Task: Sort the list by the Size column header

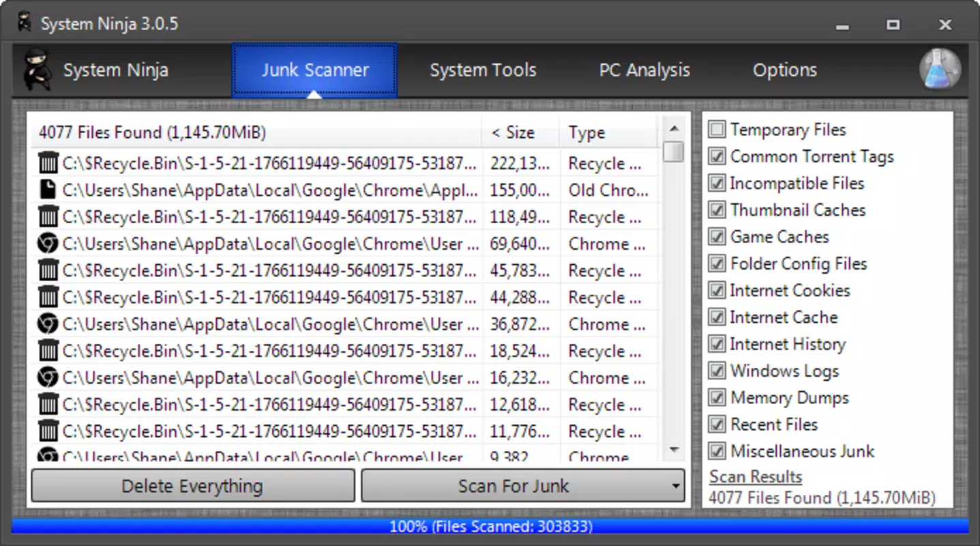Action: 520,132
